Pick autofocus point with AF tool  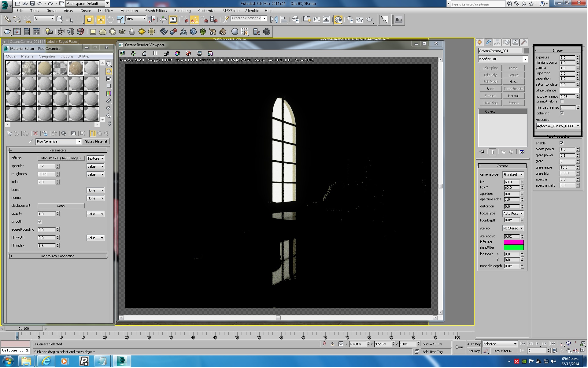tap(166, 54)
